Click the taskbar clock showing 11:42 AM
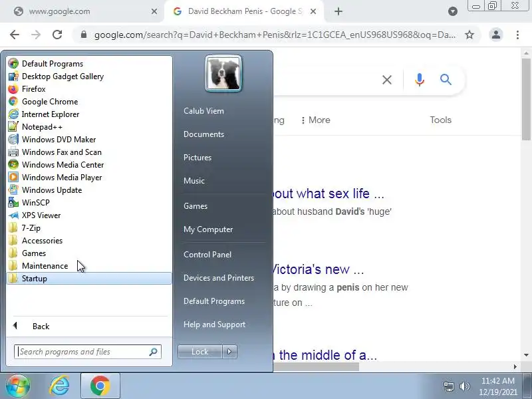Screen dimensions: 532x399 (497, 381)
